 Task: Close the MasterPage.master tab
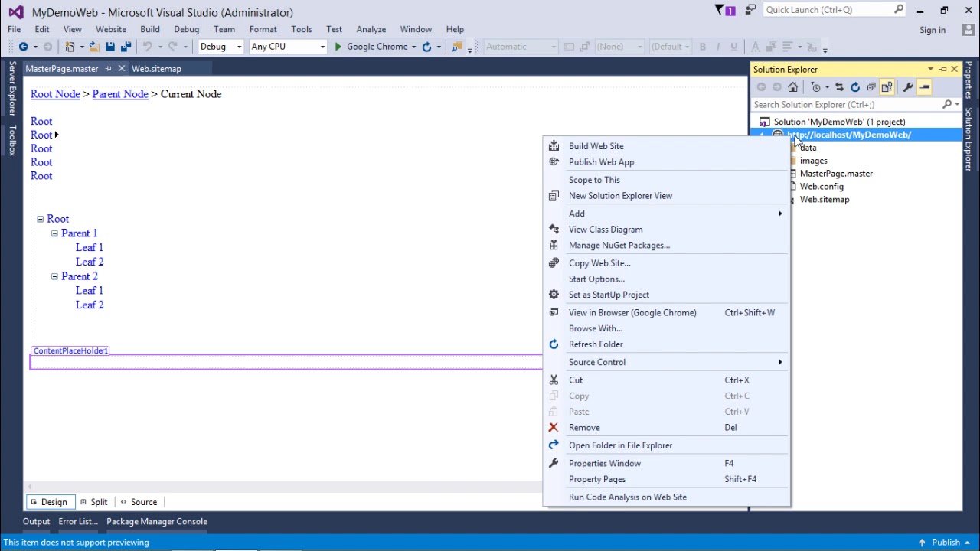[121, 69]
